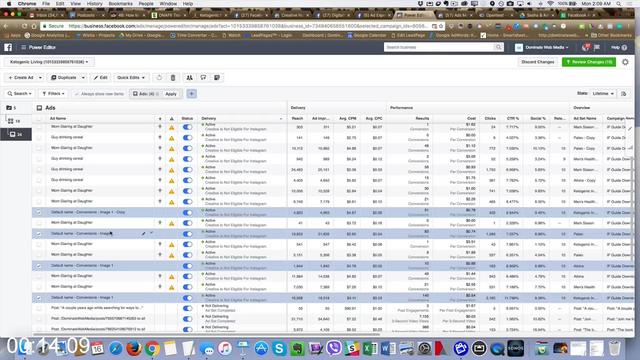The width and height of the screenshot is (640, 360).
Task: Click the horizontal scrollbar under the ads table
Action: 206,335
